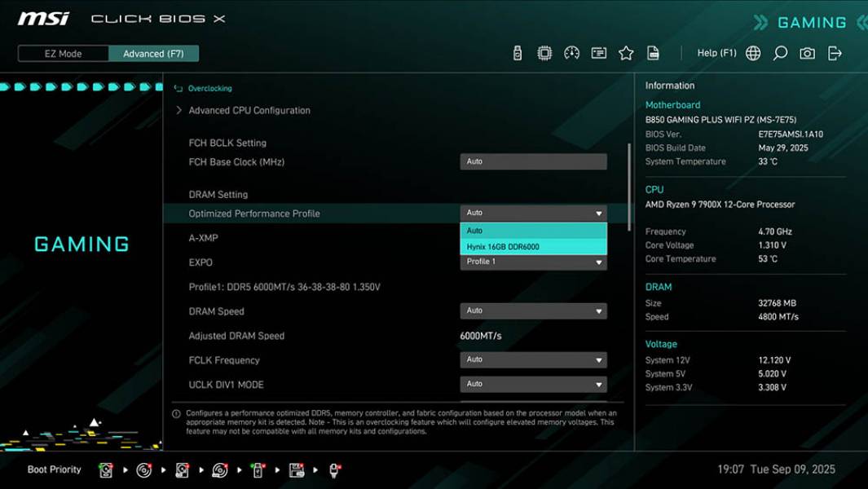Open the EXPO Profile 1 dropdown
Viewport: 868px width, 489px height.
pos(533,262)
